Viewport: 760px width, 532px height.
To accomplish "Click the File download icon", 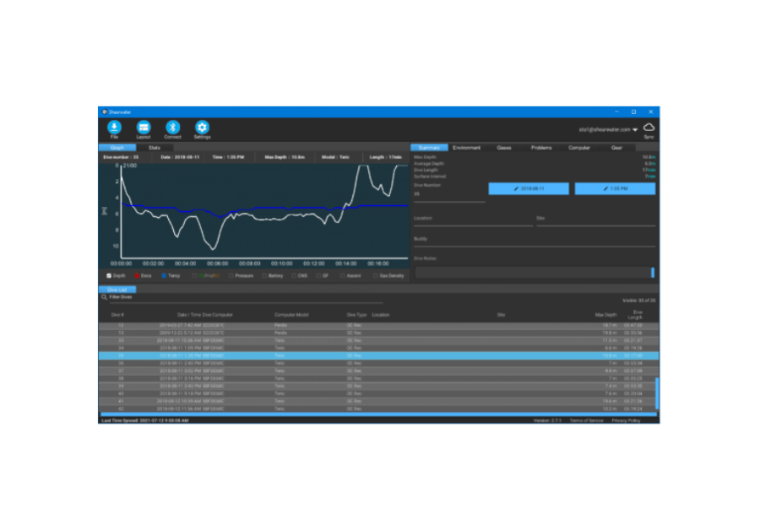I will coord(114,127).
